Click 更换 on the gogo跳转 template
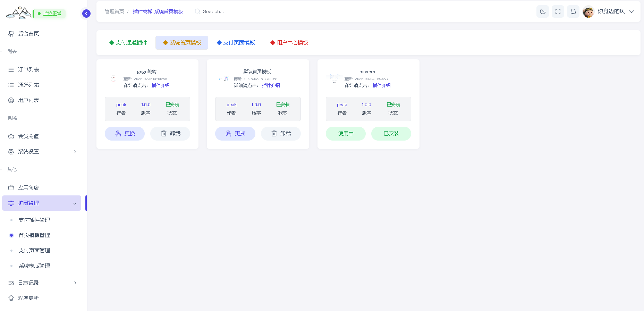 point(125,134)
